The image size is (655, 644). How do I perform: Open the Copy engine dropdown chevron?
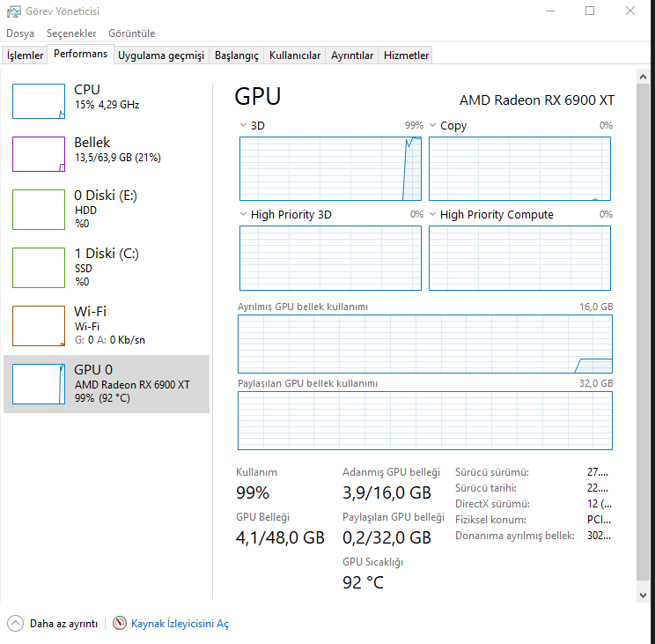[x=433, y=125]
